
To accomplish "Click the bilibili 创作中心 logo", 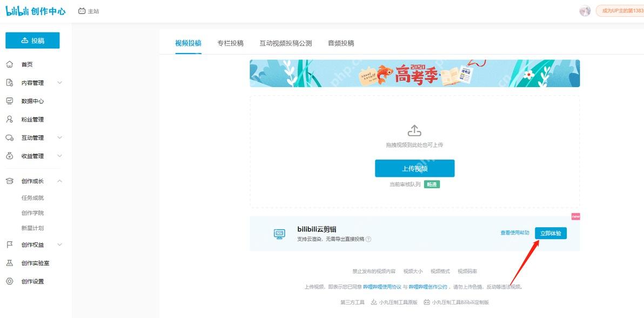I will [x=35, y=11].
